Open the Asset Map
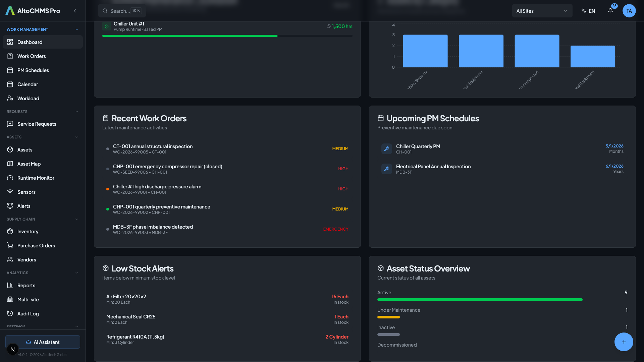This screenshot has height=362, width=644. (x=29, y=164)
